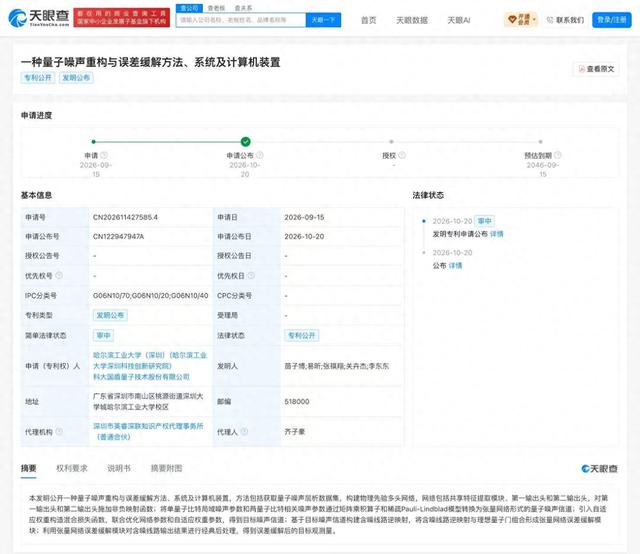
Task: Open 首页 in the top navigation
Action: (369, 20)
